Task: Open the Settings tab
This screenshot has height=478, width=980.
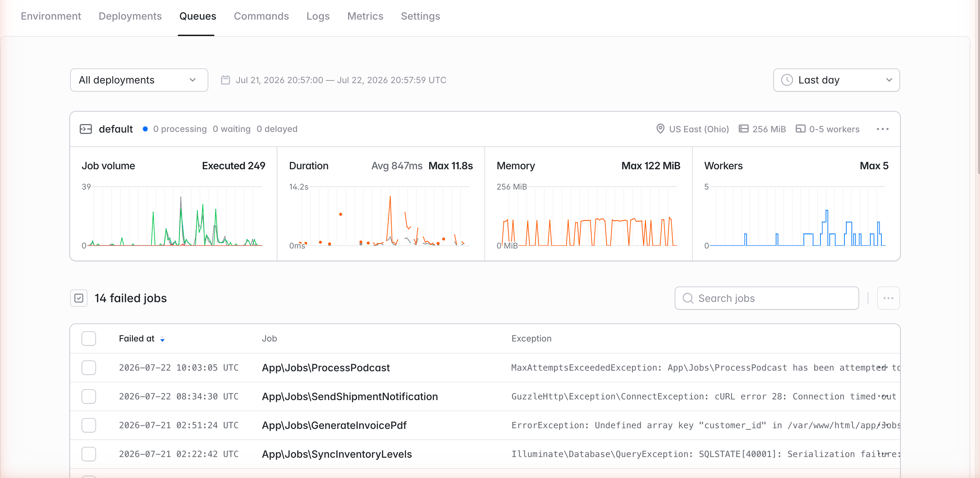Action: coord(420,16)
